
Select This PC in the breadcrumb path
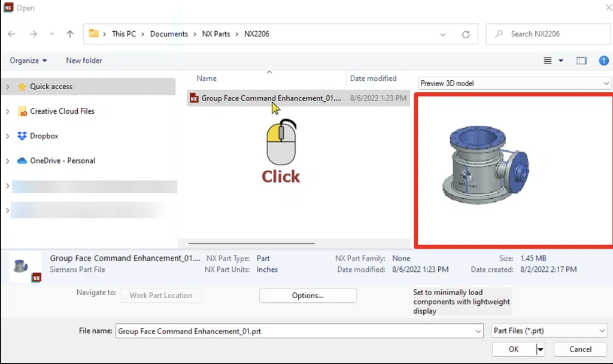(x=123, y=34)
